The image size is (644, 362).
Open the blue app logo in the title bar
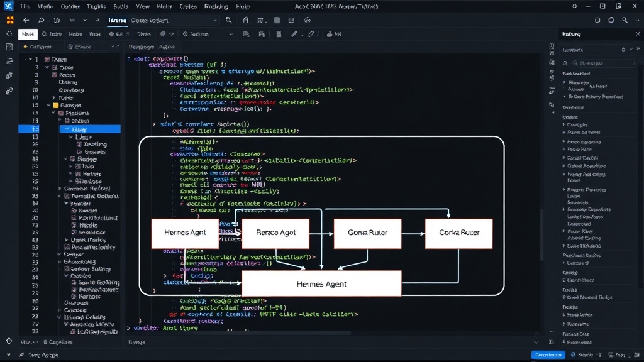(x=8, y=6)
